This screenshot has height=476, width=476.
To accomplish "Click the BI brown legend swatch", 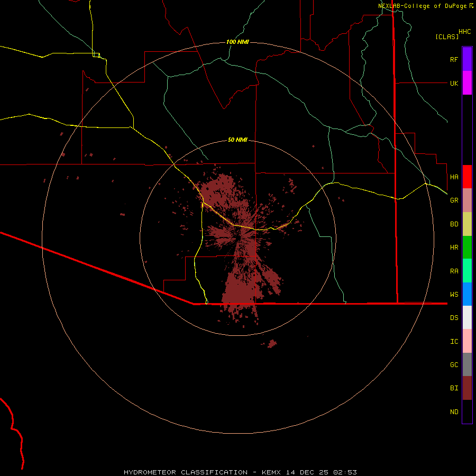I will click(x=467, y=388).
